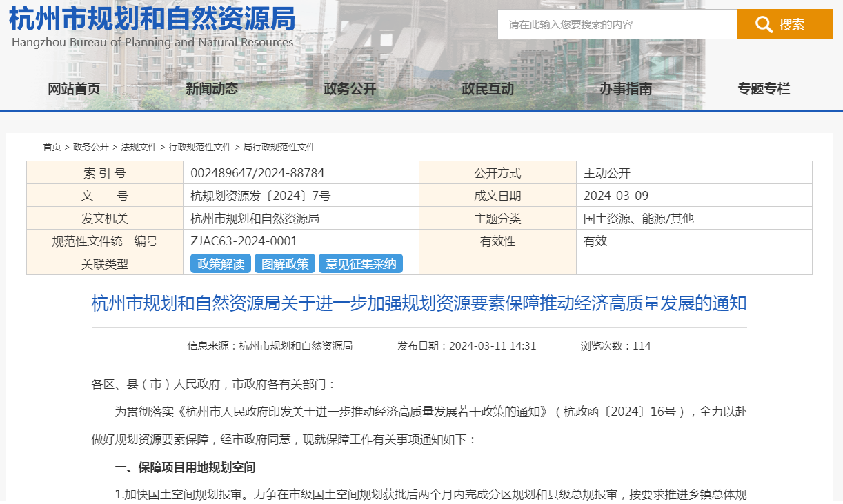Go to 行政规范性文件 in breadcrumb
843x504 pixels.
(x=200, y=147)
